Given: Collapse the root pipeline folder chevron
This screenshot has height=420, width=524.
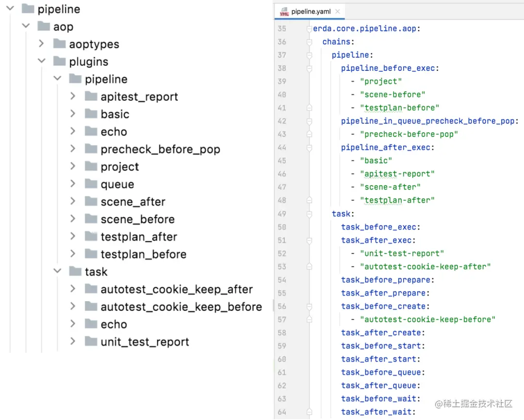Looking at the screenshot, I should coord(10,8).
